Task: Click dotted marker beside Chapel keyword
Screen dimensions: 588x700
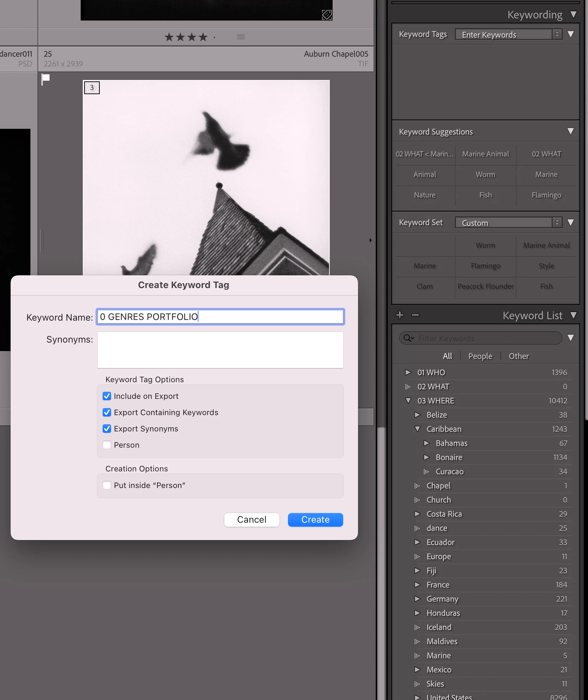Action: point(417,486)
